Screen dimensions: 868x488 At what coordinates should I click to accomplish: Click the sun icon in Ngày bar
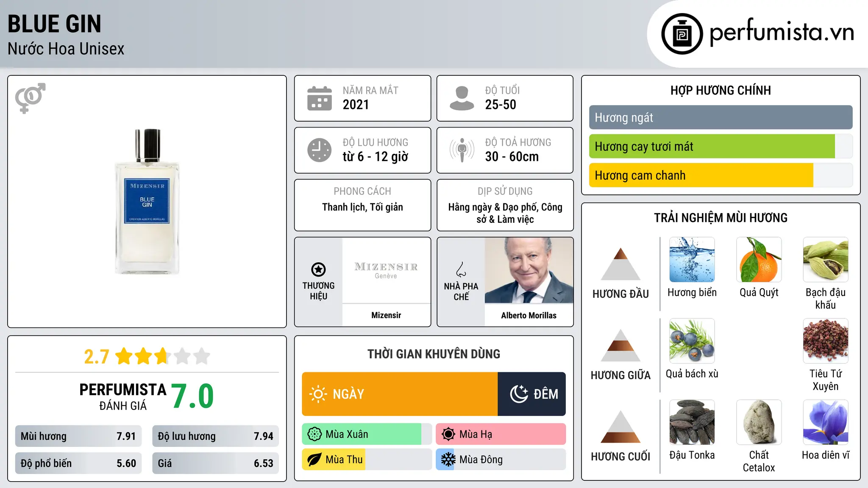318,394
